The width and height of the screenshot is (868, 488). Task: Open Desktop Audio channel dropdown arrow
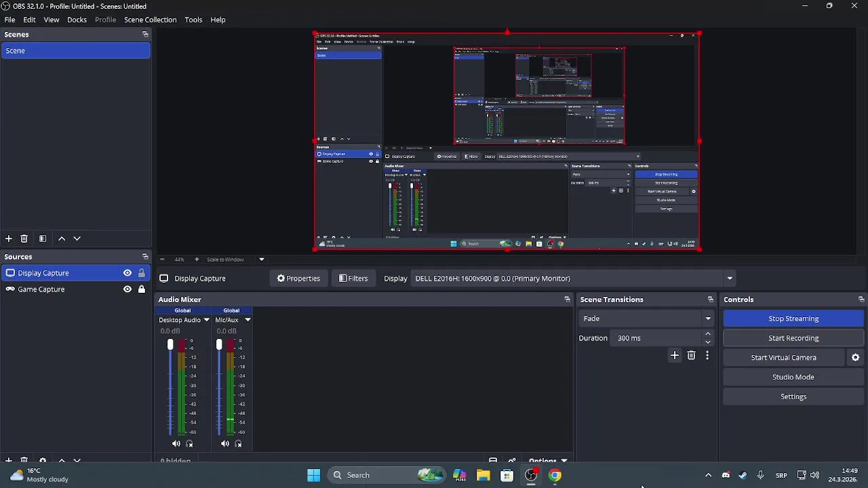(206, 320)
